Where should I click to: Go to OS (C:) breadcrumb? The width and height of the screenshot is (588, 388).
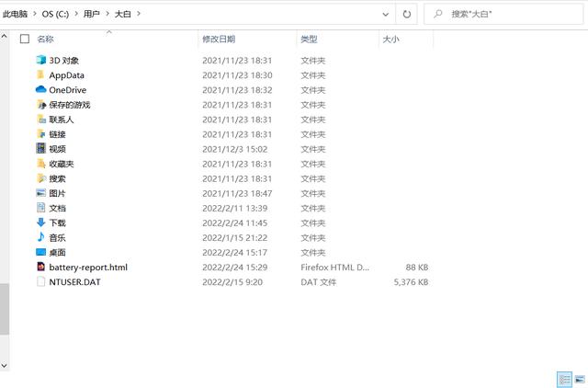(55, 14)
